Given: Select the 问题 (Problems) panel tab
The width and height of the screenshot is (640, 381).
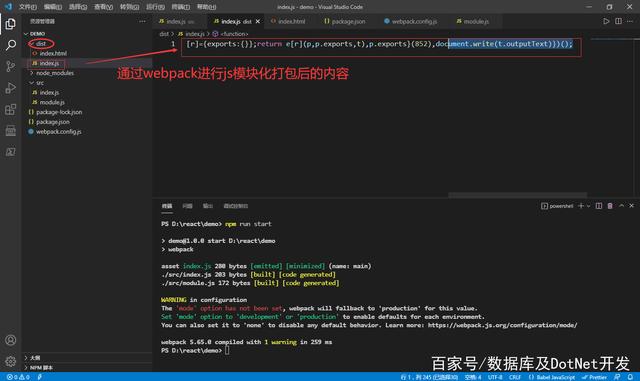Looking at the screenshot, I should pos(187,206).
